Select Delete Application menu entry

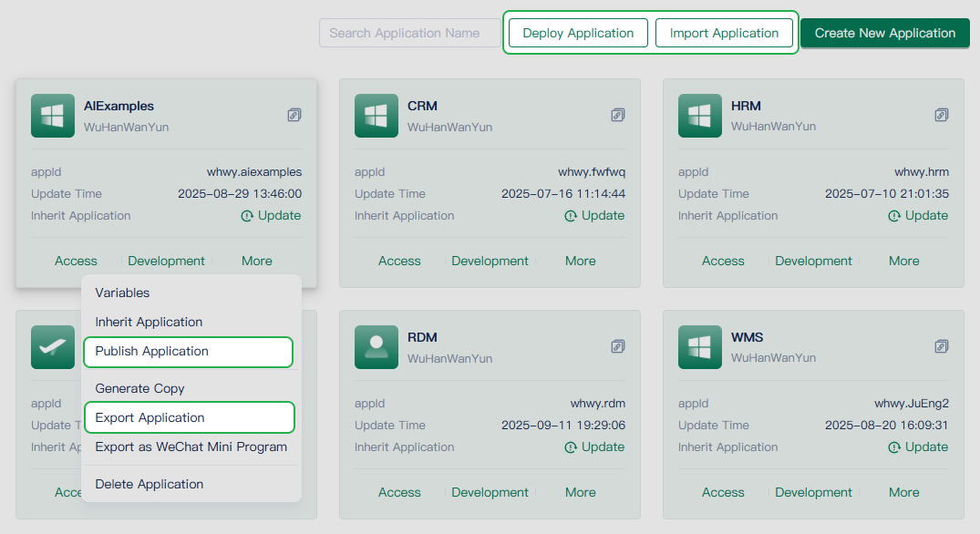pos(150,484)
